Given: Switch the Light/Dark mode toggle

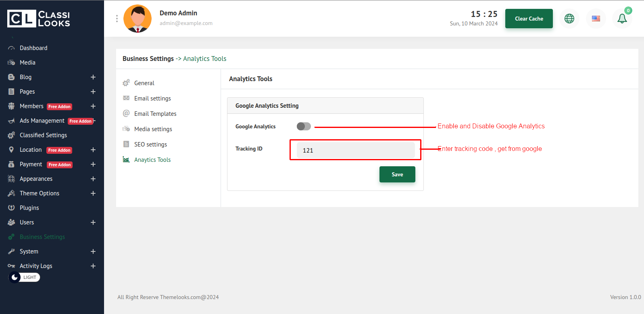Looking at the screenshot, I should click(24, 277).
